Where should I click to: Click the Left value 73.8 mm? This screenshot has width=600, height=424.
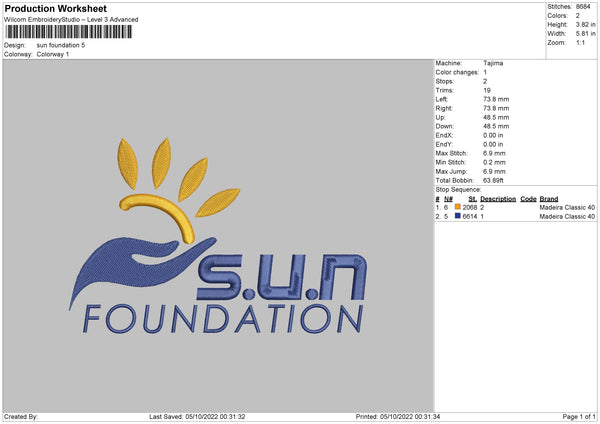coord(496,99)
